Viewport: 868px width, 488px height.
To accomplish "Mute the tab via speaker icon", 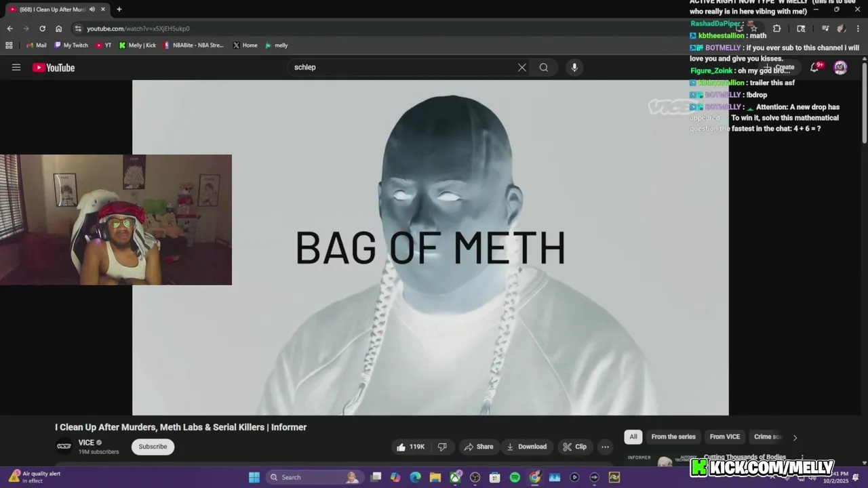I will [92, 9].
